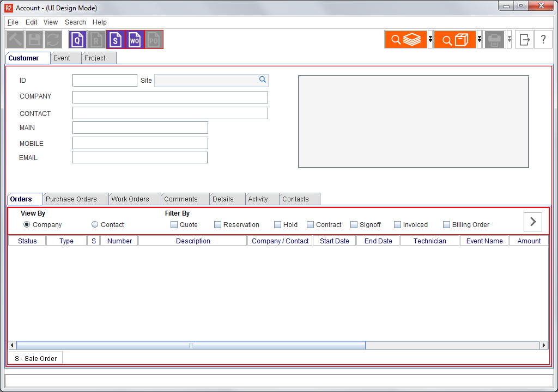Expand filter options with right chevron
Image resolution: width=558 pixels, height=392 pixels.
click(533, 222)
